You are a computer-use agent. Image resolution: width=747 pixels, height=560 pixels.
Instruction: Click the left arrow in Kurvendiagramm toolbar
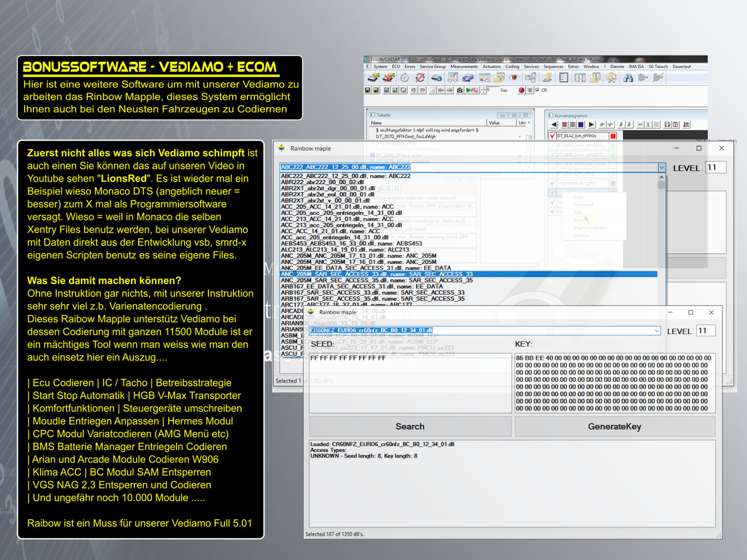tap(554, 125)
